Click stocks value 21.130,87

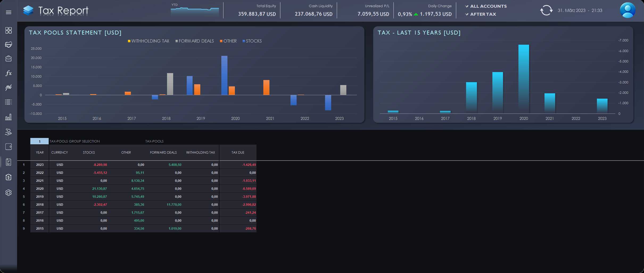[x=99, y=189]
